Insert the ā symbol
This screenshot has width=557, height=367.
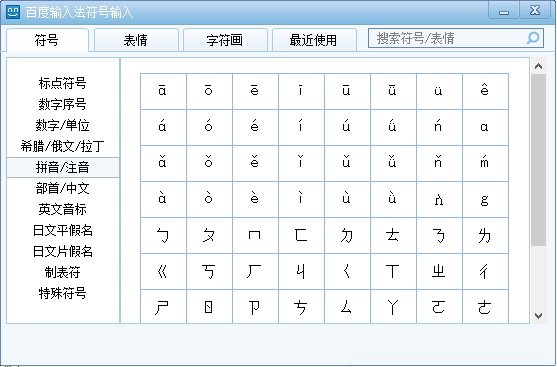pos(163,91)
